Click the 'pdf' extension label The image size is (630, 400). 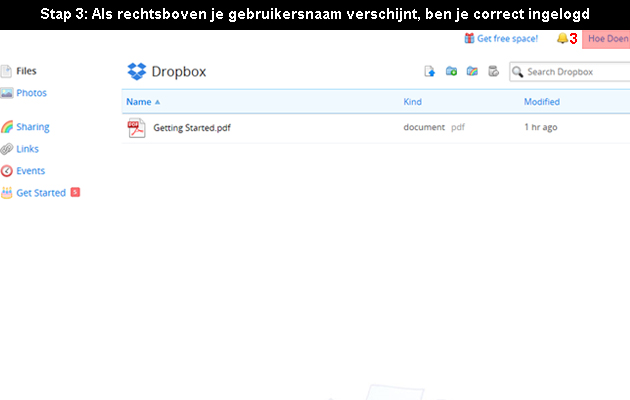click(458, 128)
